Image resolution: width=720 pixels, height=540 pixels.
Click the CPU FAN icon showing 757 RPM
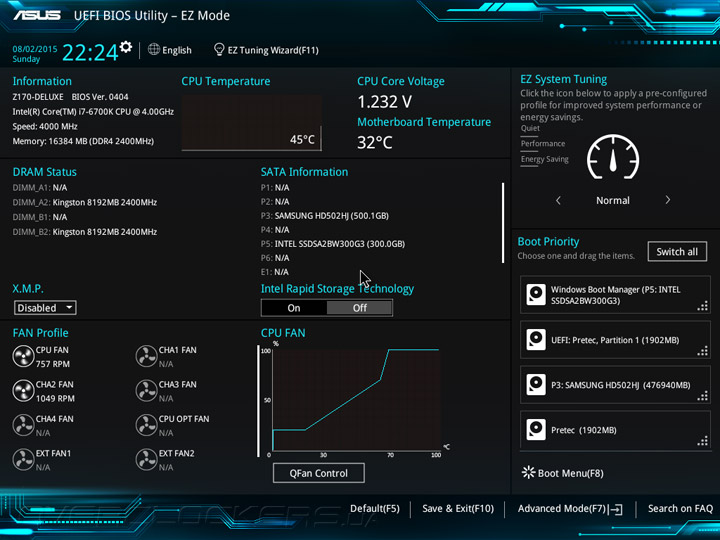click(x=23, y=357)
